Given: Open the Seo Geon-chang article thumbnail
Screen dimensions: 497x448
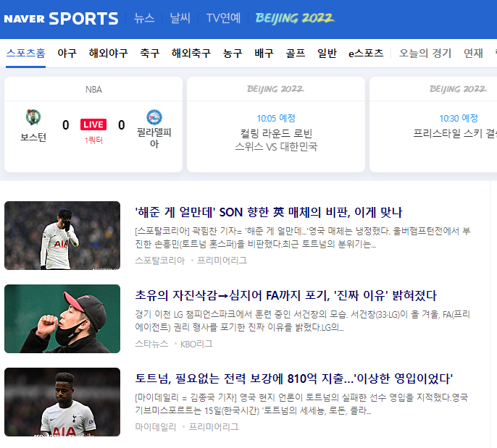Looking at the screenshot, I should [x=62, y=319].
